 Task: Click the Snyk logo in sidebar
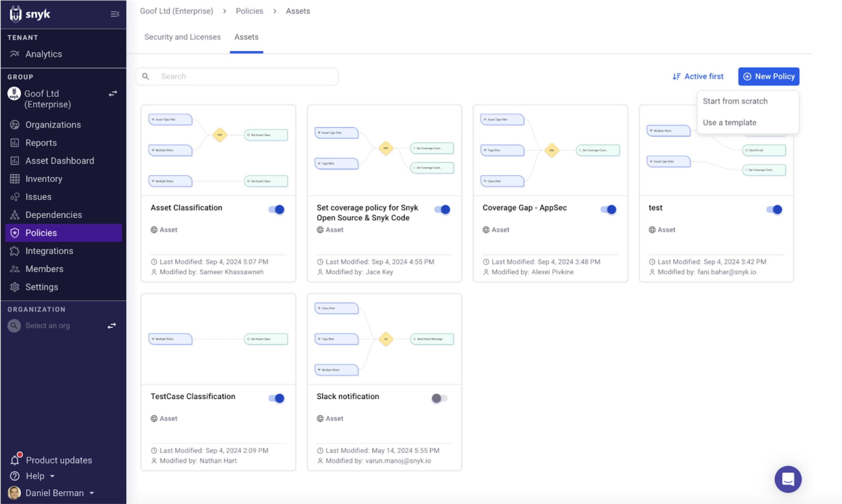(30, 14)
